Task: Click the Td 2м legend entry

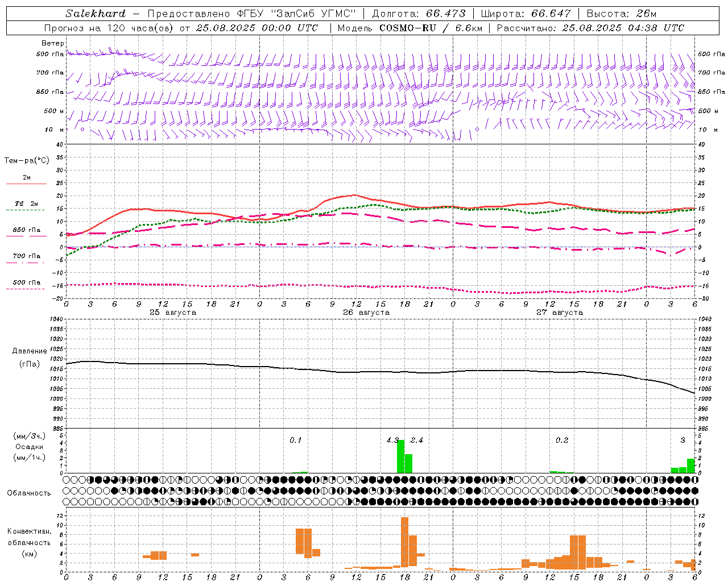Action: (26, 203)
